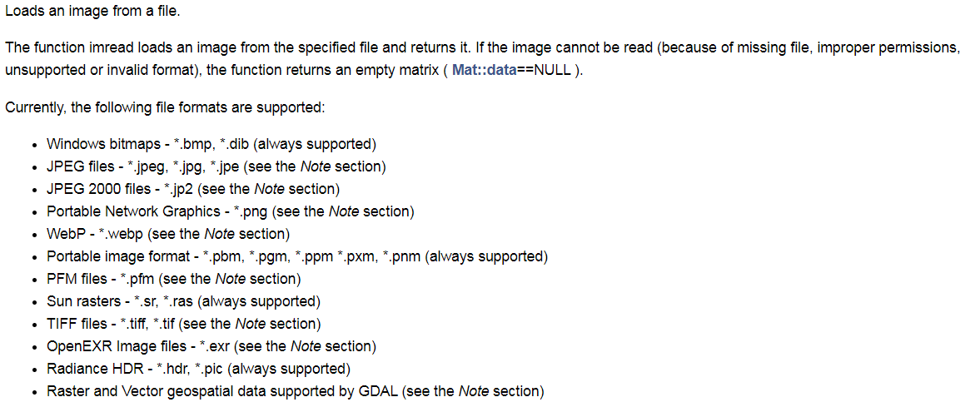980x407 pixels.
Task: Open the Mat::data link
Action: tap(484, 70)
